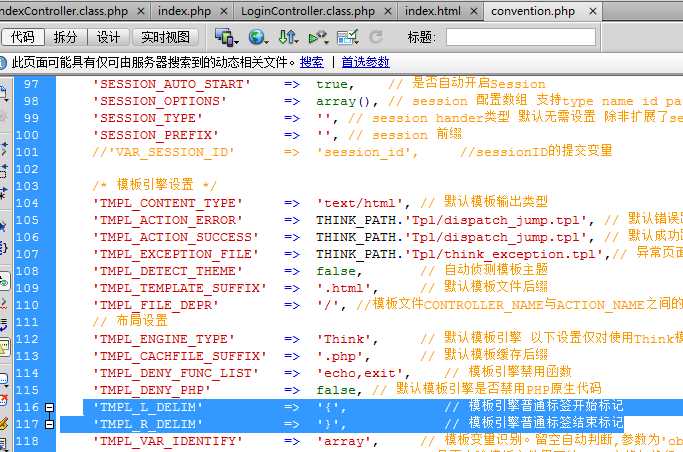Image resolution: width=683 pixels, height=452 pixels.
Task: Click into the 标题 title input field
Action: point(521,37)
